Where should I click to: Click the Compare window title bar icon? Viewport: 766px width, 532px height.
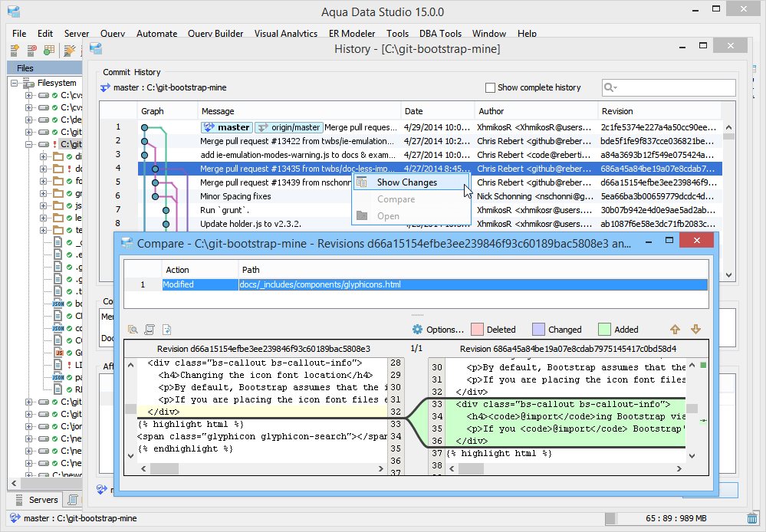pyautogui.click(x=127, y=243)
